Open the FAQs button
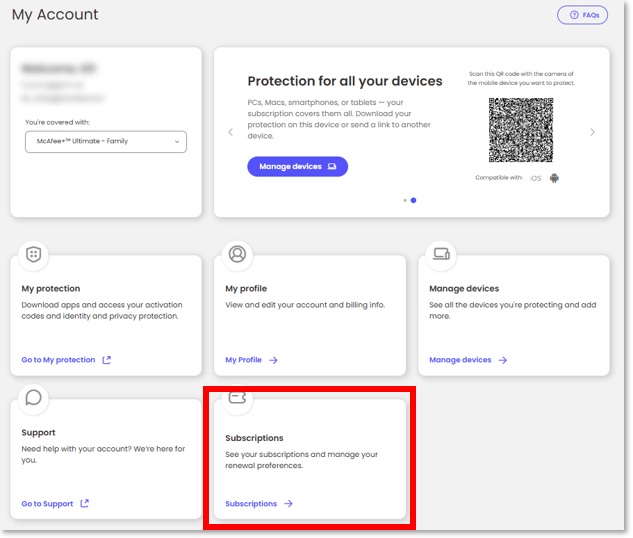 [582, 15]
